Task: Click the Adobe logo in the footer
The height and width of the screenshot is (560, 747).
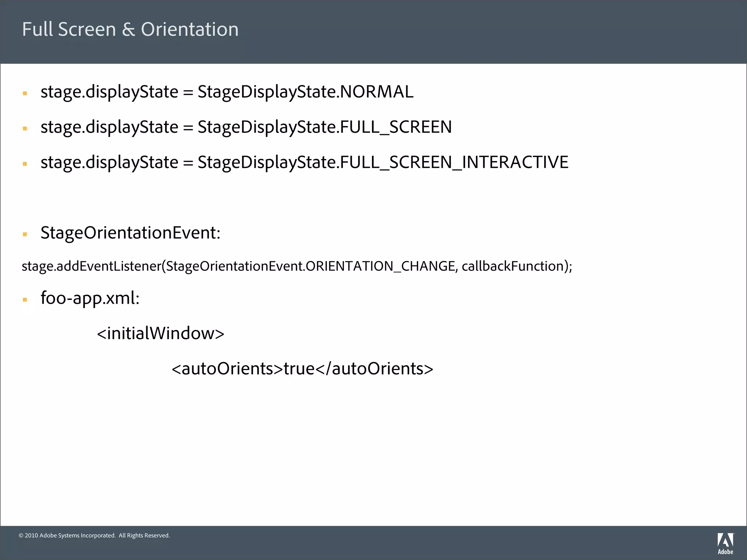Action: [725, 544]
